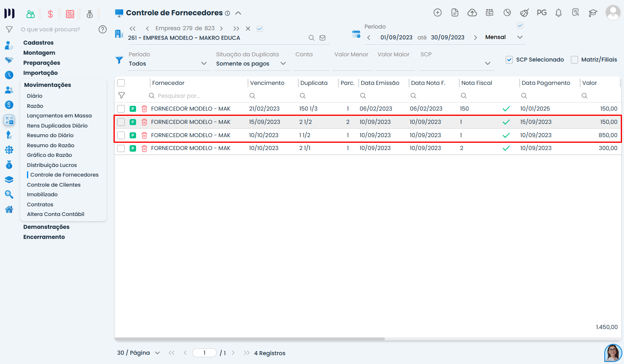Sort by Vencimento column header
This screenshot has height=364, width=624.
(x=267, y=83)
